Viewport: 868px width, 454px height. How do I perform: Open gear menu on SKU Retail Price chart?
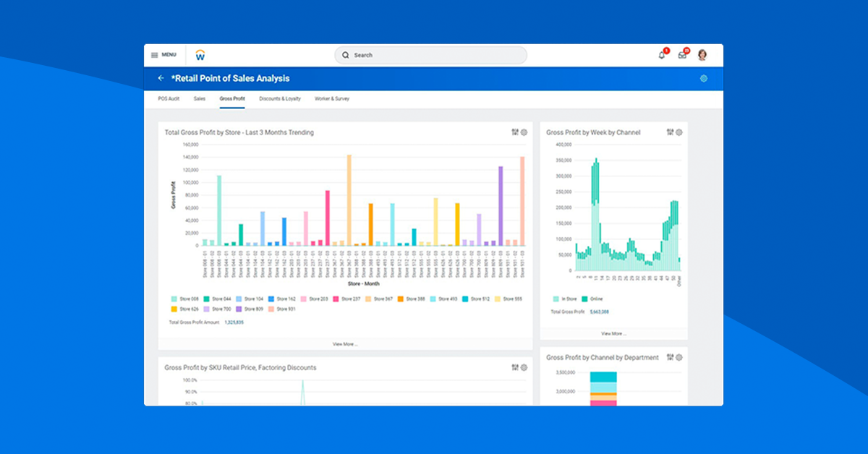[x=524, y=367]
